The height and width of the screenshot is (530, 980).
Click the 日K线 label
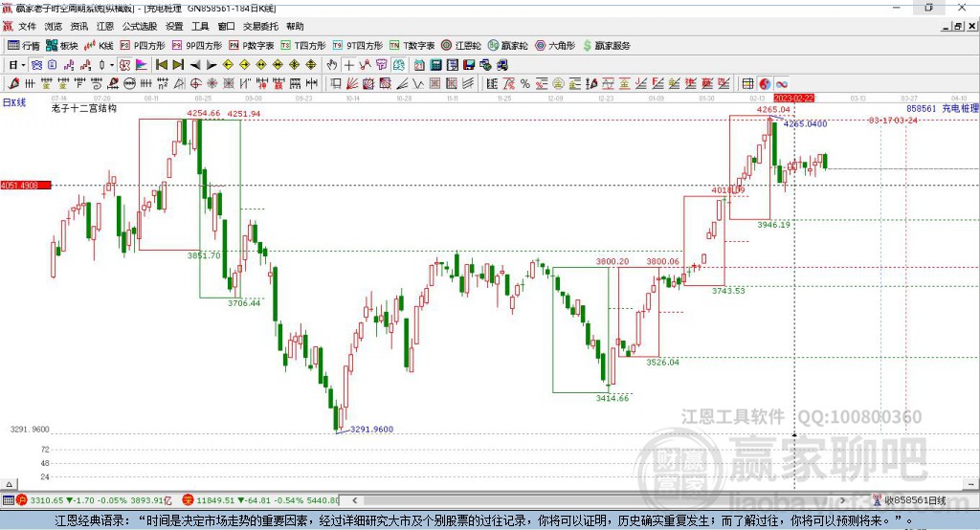(14, 102)
